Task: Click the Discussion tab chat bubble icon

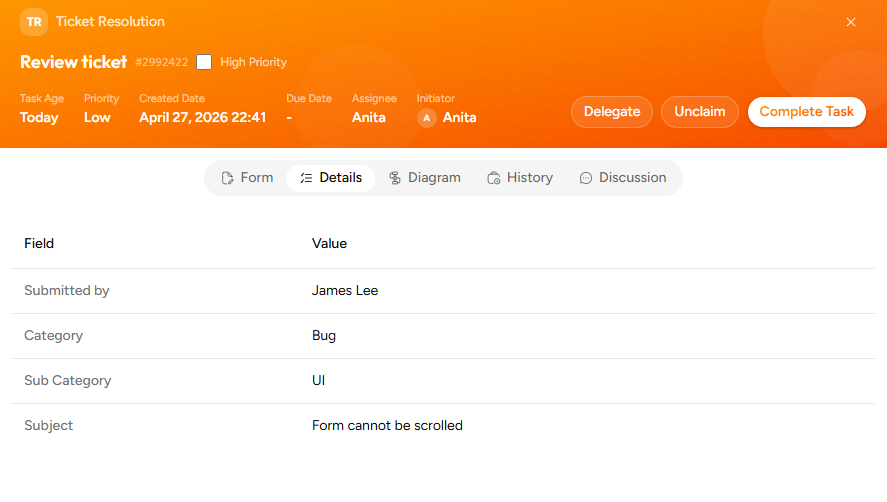Action: coord(586,178)
